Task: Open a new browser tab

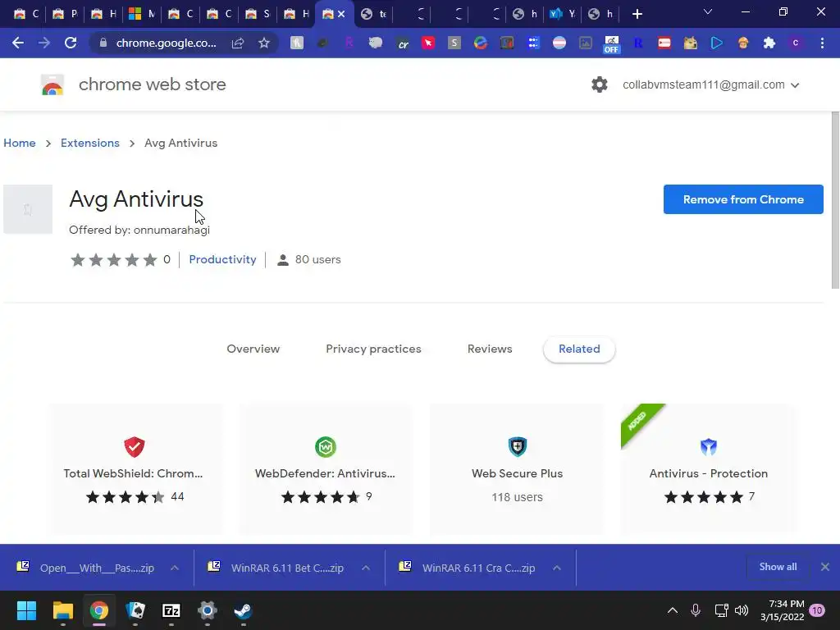Action: pos(637,14)
